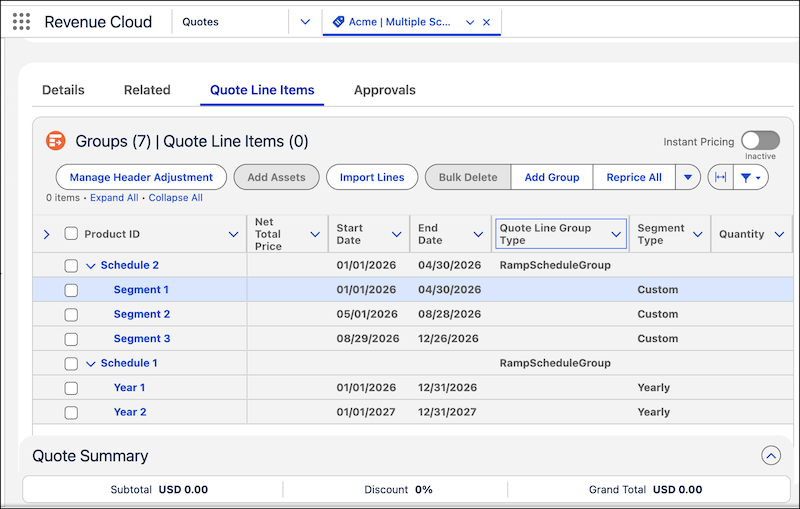Open the Year 1 link
This screenshot has height=509, width=800.
point(129,388)
